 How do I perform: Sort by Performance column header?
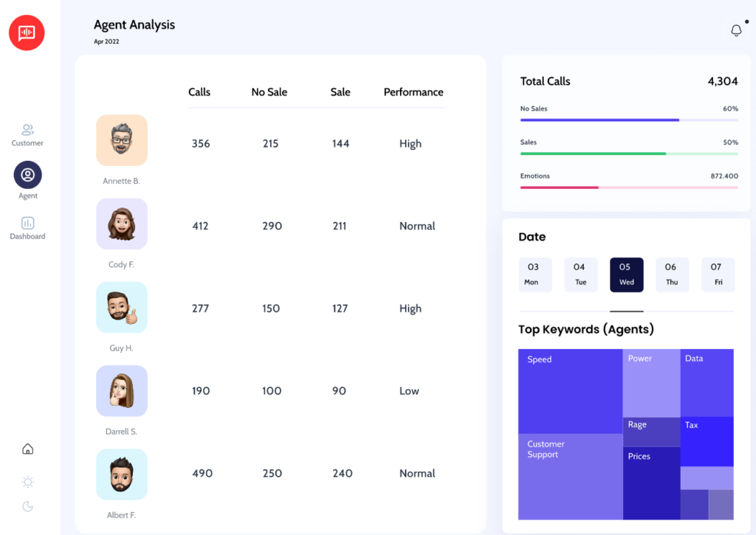click(413, 92)
